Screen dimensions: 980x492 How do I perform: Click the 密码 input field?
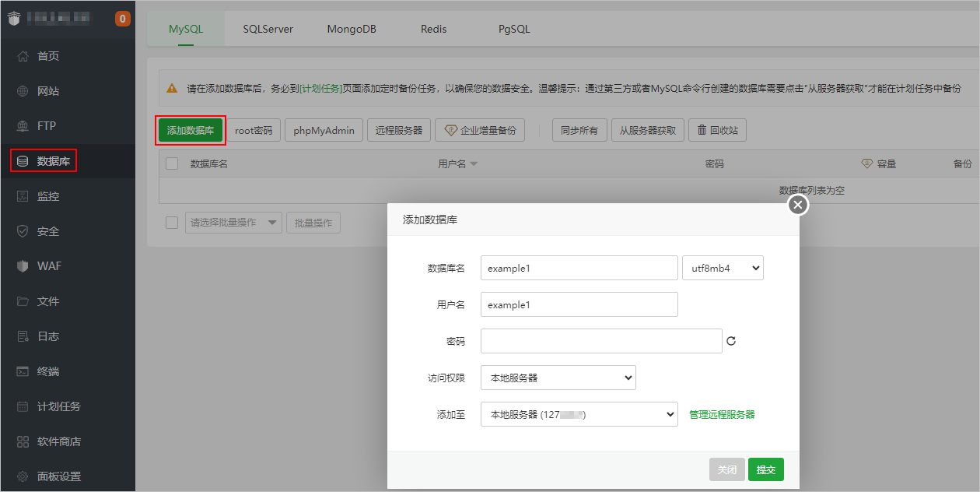click(x=600, y=341)
